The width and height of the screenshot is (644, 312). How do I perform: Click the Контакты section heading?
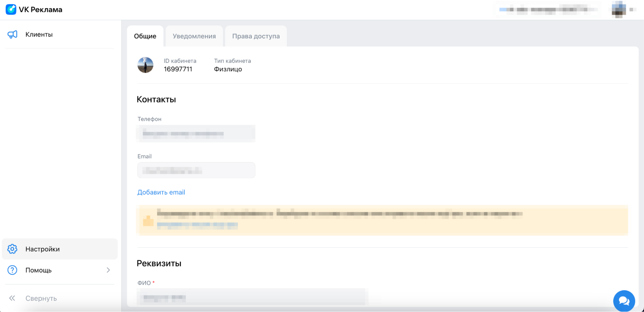tap(156, 99)
